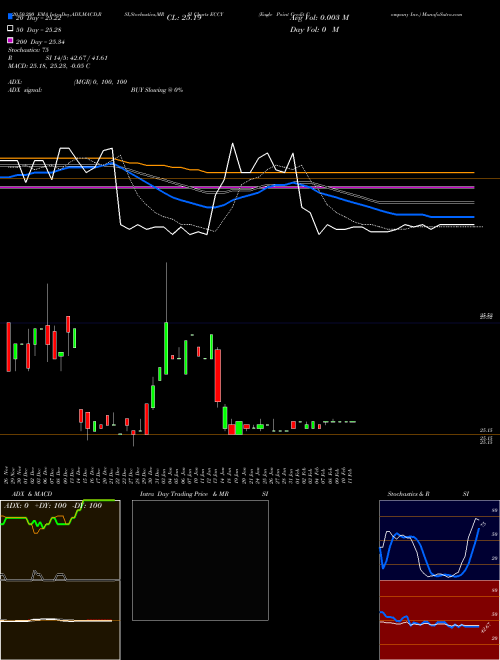
Task: Click the '25.15' price axis label
Action: click(x=486, y=430)
